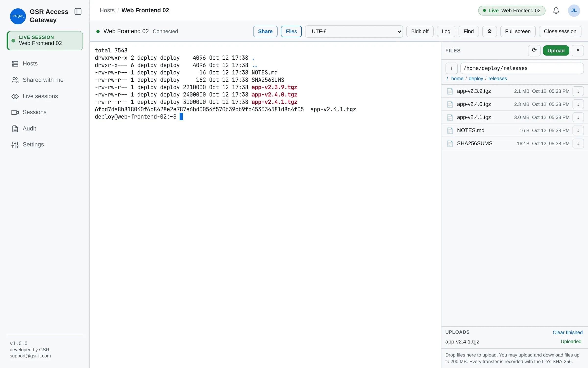
Task: Click the file path input field
Action: [x=522, y=68]
